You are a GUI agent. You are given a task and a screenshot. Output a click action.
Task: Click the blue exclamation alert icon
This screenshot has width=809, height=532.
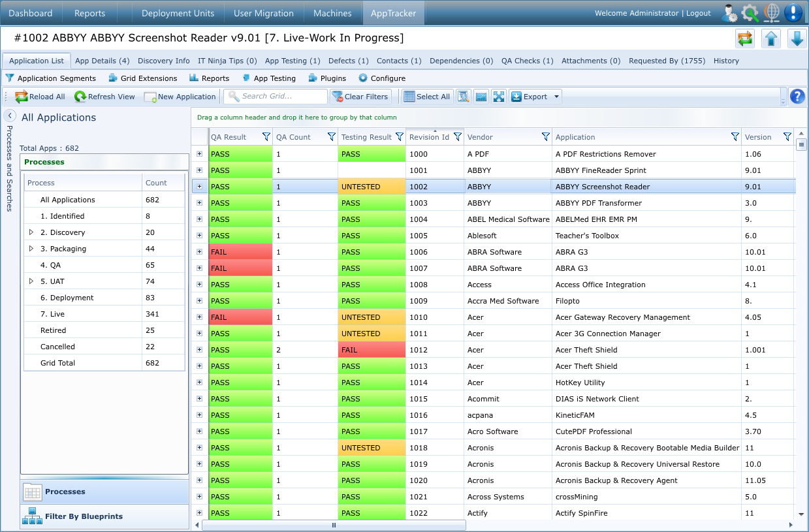pyautogui.click(x=793, y=12)
